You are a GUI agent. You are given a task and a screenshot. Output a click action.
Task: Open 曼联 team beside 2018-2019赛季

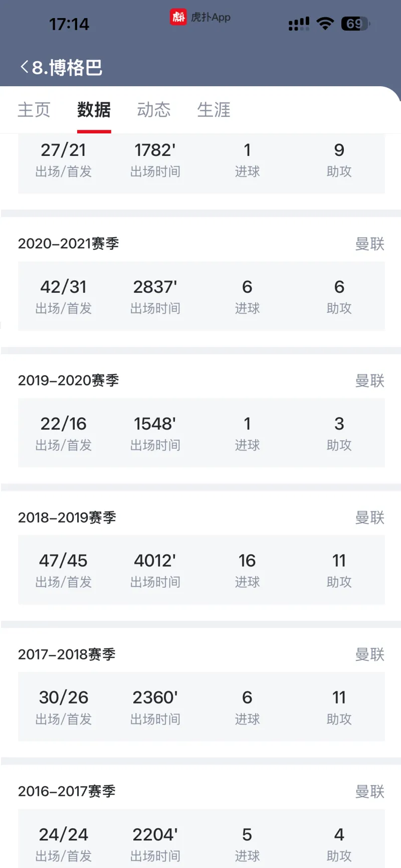click(x=369, y=517)
